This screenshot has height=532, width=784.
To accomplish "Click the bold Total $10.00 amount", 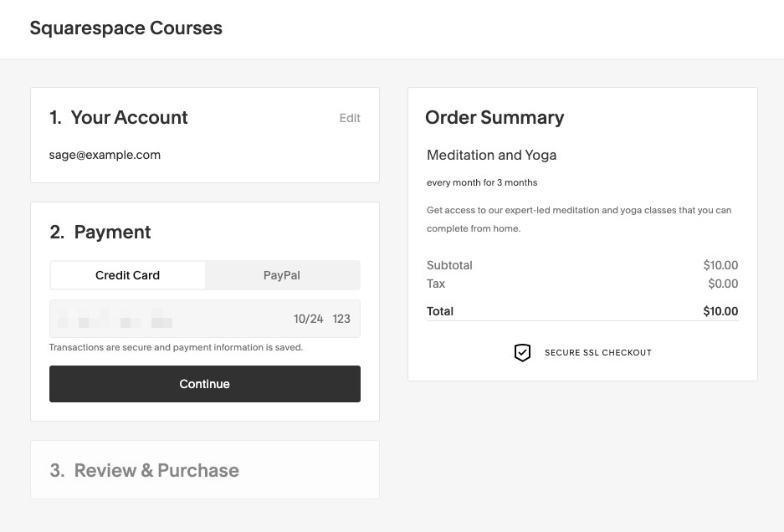I will tap(720, 311).
